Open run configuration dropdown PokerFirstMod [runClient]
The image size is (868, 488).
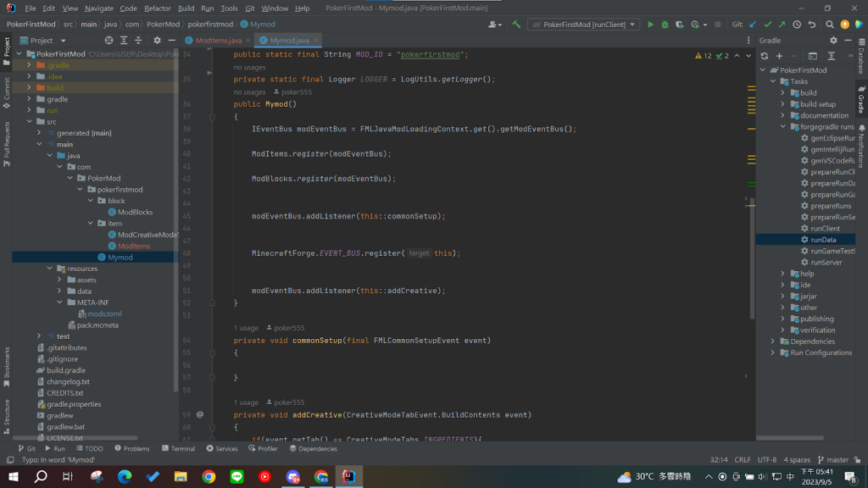tap(584, 25)
